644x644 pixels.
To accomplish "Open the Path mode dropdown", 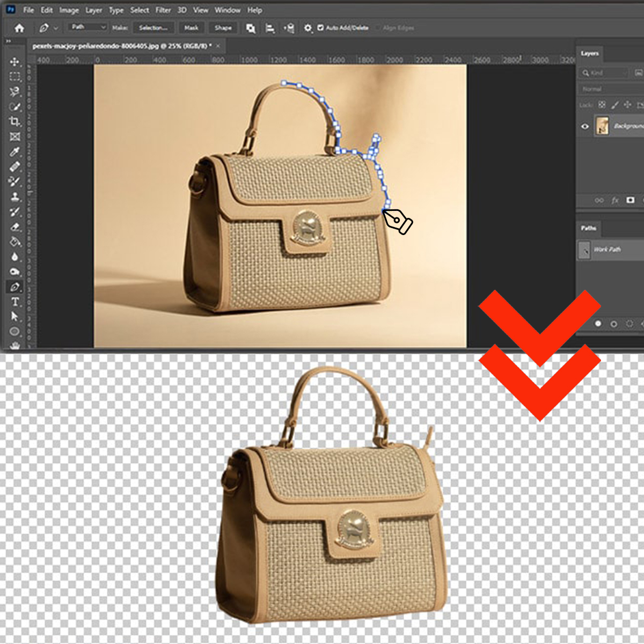I will tap(88, 27).
